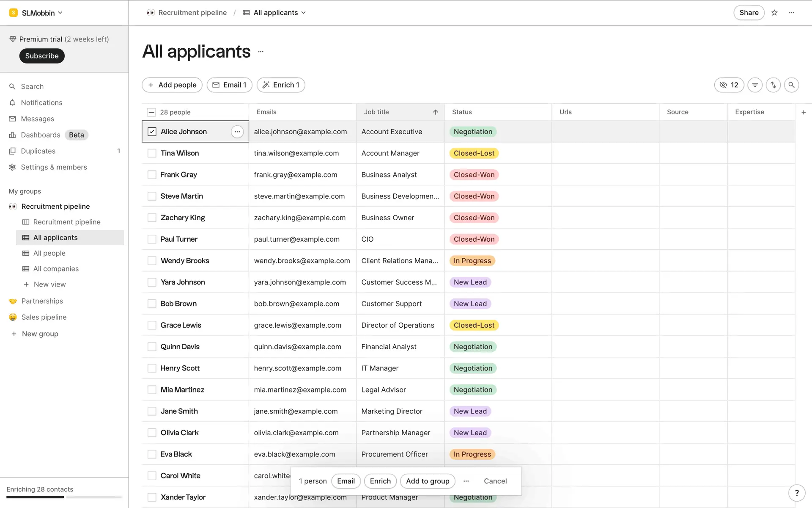Star this view as favorite

774,13
